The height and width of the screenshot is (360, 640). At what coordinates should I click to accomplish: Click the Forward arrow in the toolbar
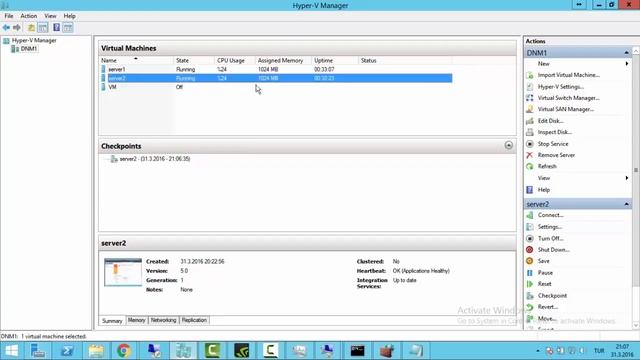[x=17, y=28]
